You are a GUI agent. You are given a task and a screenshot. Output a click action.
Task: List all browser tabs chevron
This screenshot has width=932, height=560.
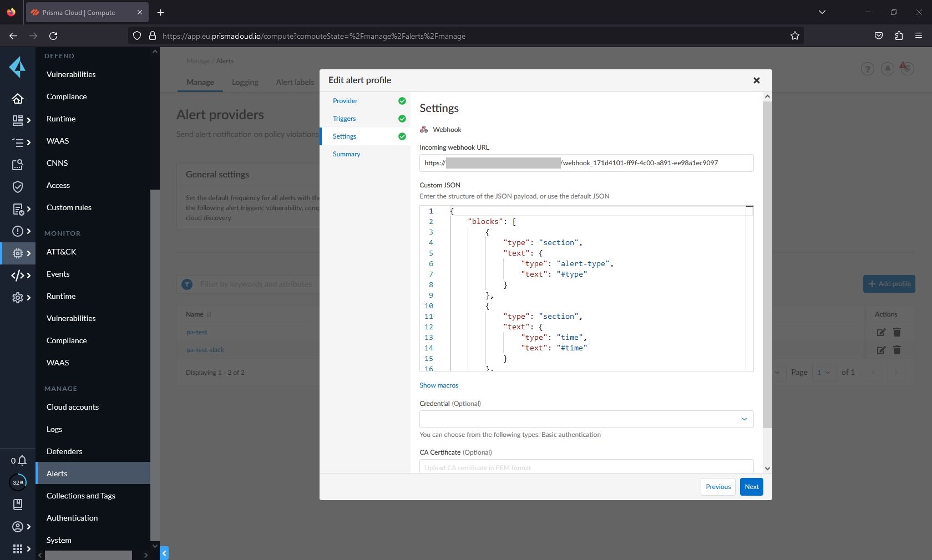[822, 12]
